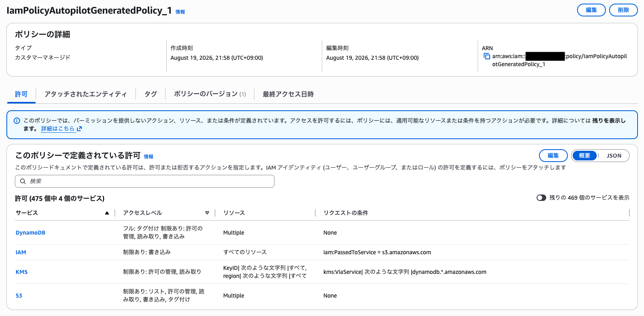644x316 pixels.
Task: Click the KMS access level text
Action: pyautogui.click(x=162, y=272)
